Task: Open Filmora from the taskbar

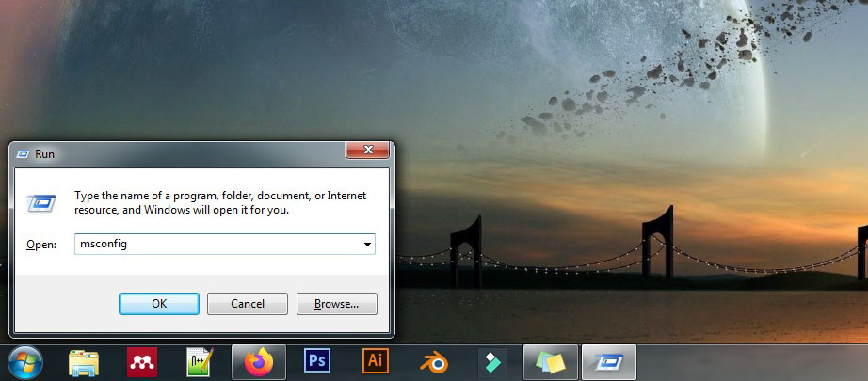Action: coord(491,362)
